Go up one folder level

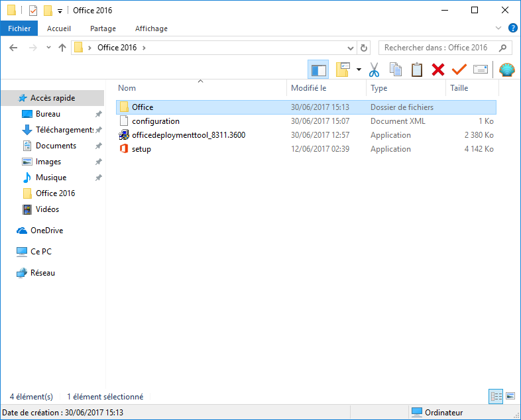pos(62,48)
